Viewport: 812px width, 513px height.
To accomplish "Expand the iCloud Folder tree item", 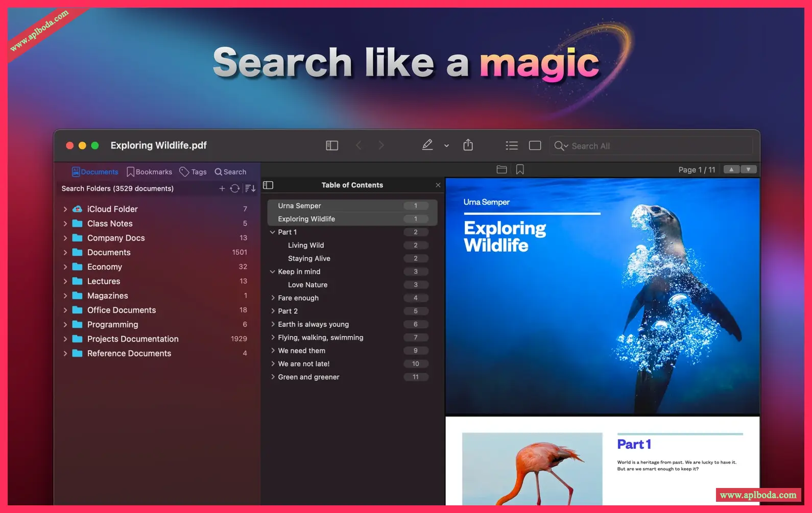I will (65, 209).
